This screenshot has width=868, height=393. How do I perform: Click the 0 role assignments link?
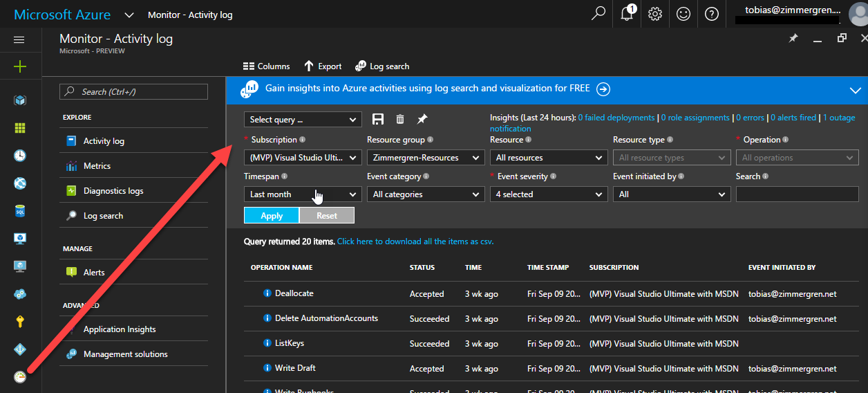click(695, 118)
